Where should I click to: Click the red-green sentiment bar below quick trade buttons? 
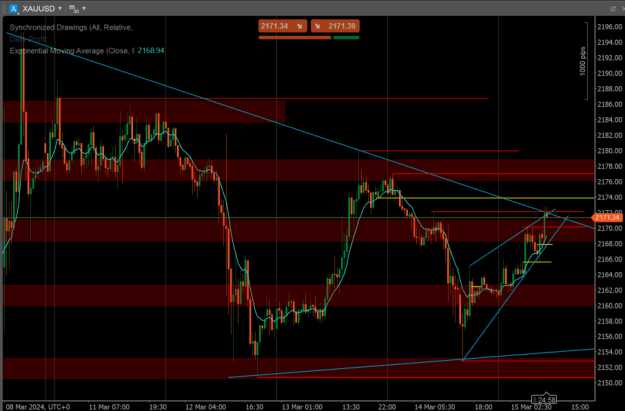pyautogui.click(x=309, y=37)
